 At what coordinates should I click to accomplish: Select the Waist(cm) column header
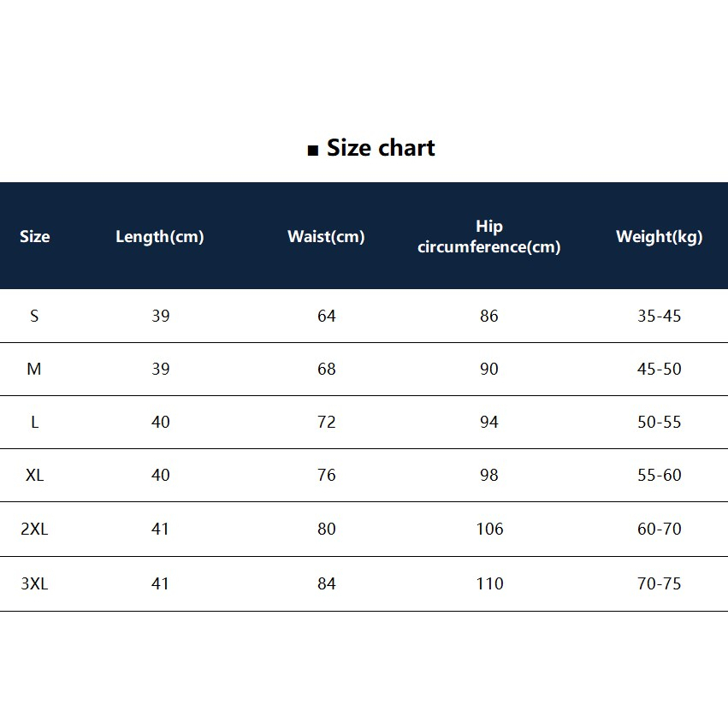[x=326, y=237]
